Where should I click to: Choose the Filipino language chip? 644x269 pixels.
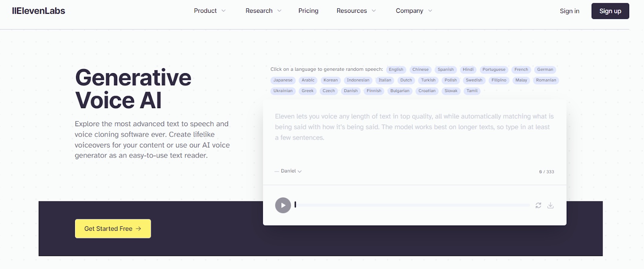pos(499,80)
